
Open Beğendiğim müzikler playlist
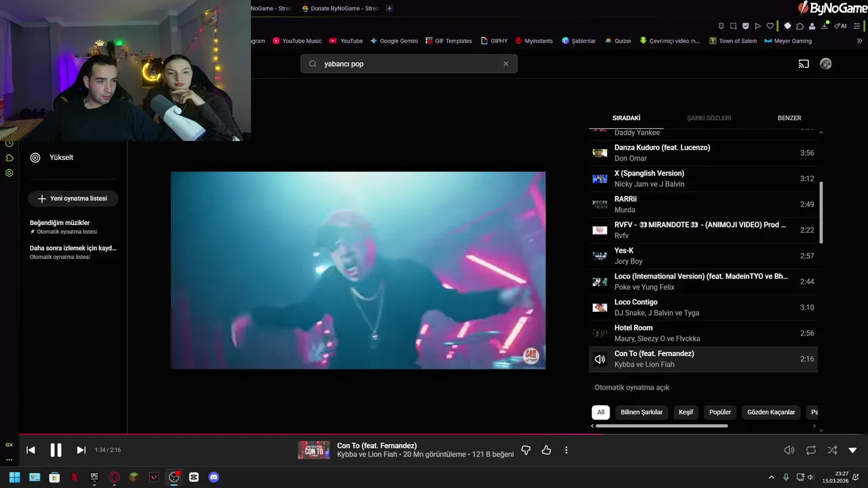tap(63, 226)
